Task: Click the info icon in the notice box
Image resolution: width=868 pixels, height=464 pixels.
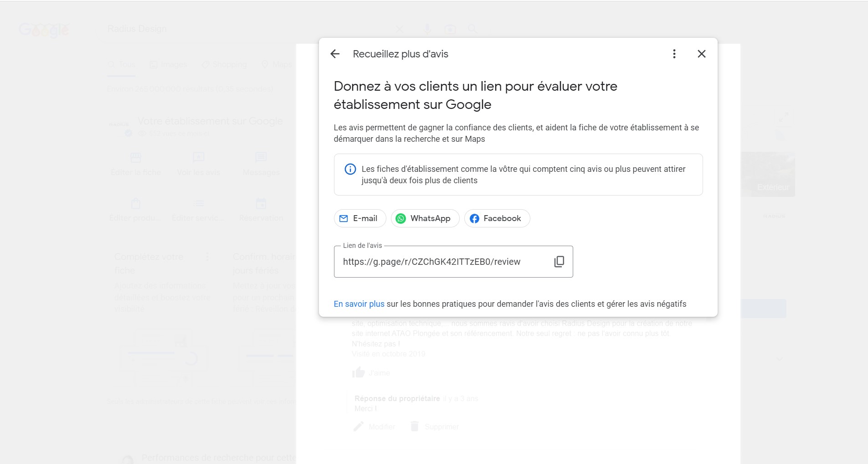Action: (350, 169)
